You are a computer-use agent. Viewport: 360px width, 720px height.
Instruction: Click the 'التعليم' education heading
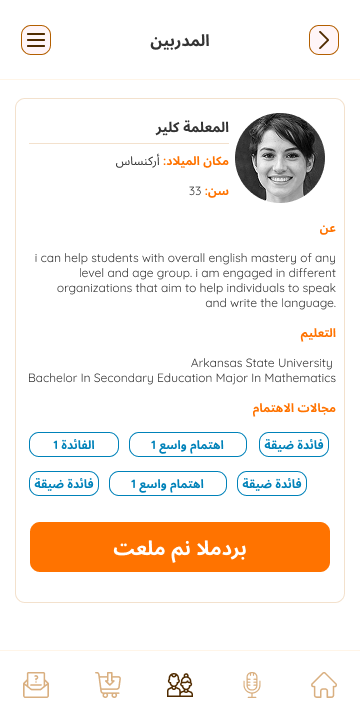pos(318,333)
